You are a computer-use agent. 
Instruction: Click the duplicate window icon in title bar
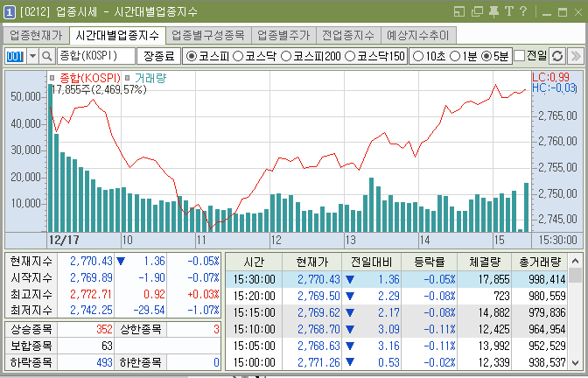(476, 12)
